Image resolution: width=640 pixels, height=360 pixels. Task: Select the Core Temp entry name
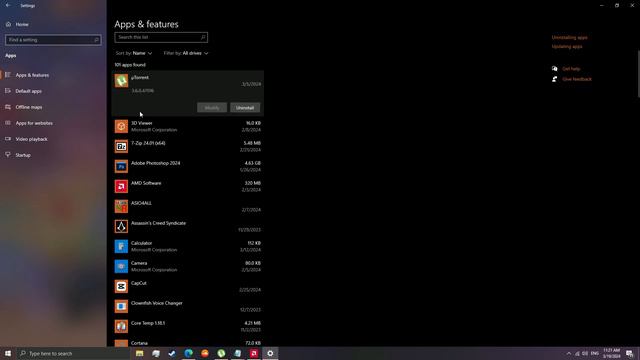148,323
